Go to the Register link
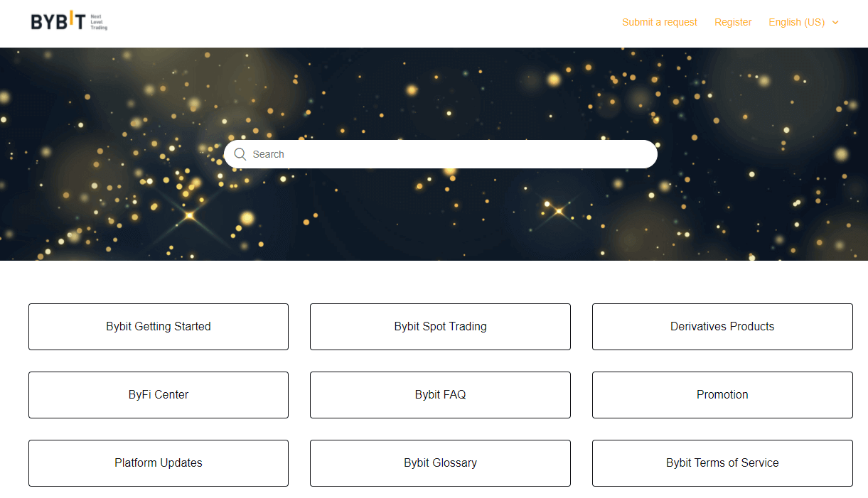Screen dimensions: 868x498 pos(733,22)
